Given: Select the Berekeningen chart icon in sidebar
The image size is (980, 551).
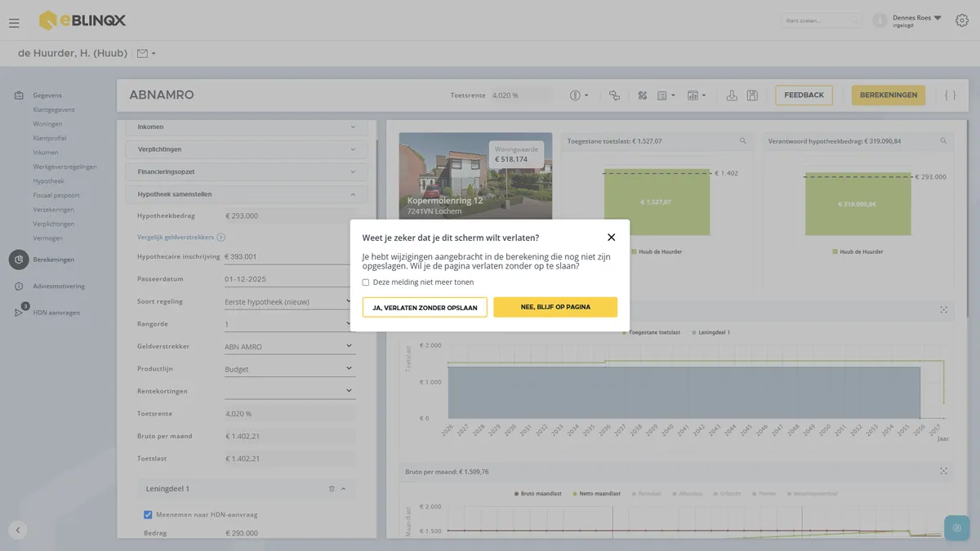Looking at the screenshot, I should tap(19, 260).
